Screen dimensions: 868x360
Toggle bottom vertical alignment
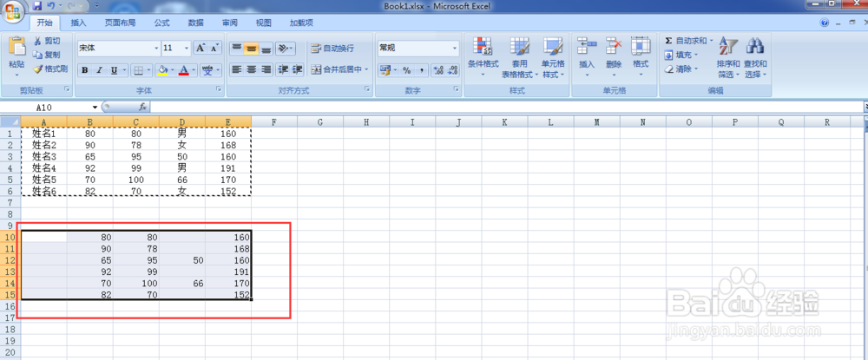click(266, 48)
